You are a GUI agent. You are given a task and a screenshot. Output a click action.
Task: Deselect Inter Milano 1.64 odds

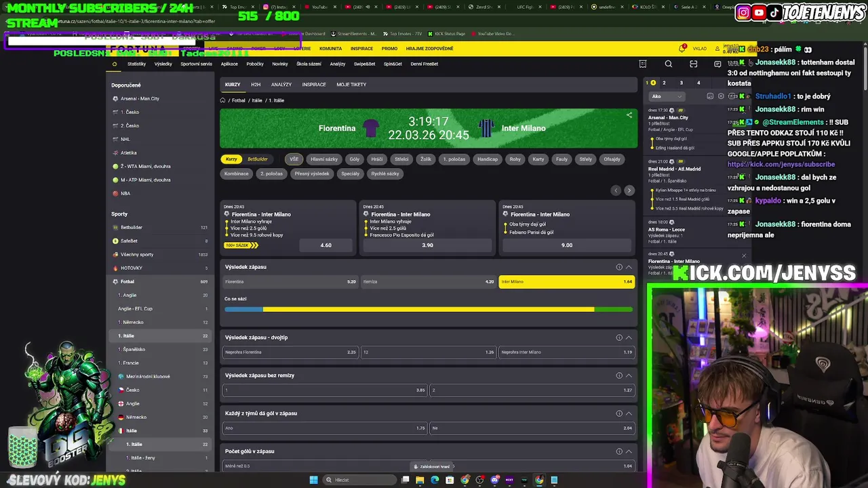[566, 282]
